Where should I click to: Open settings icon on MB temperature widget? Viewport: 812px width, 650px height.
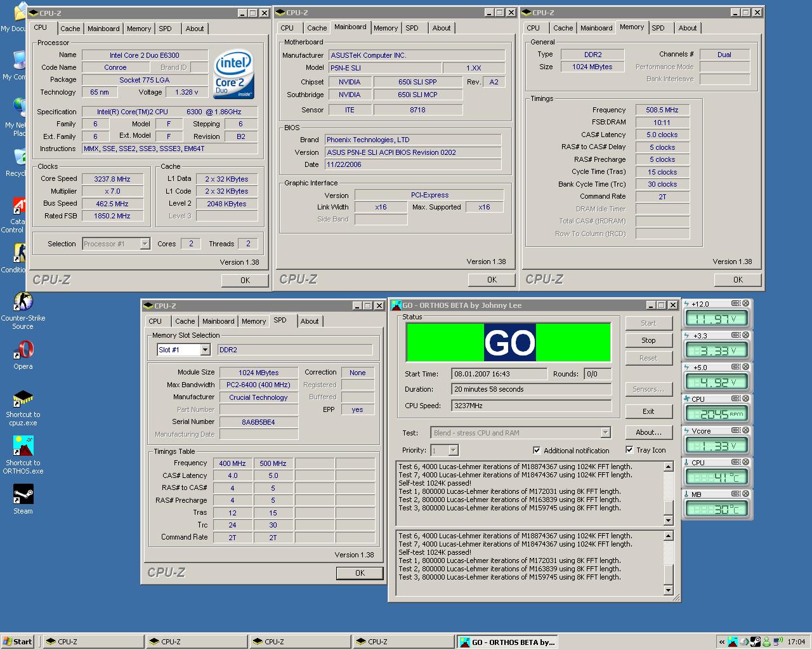[736, 494]
